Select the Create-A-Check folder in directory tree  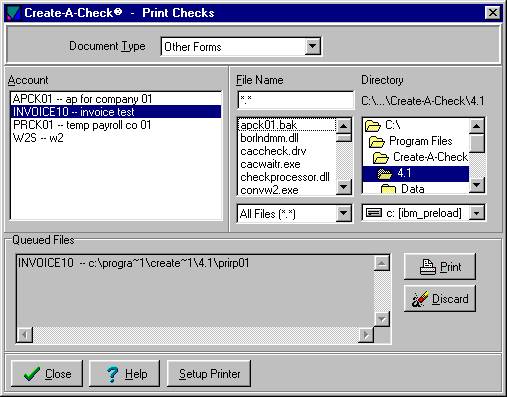(x=420, y=157)
